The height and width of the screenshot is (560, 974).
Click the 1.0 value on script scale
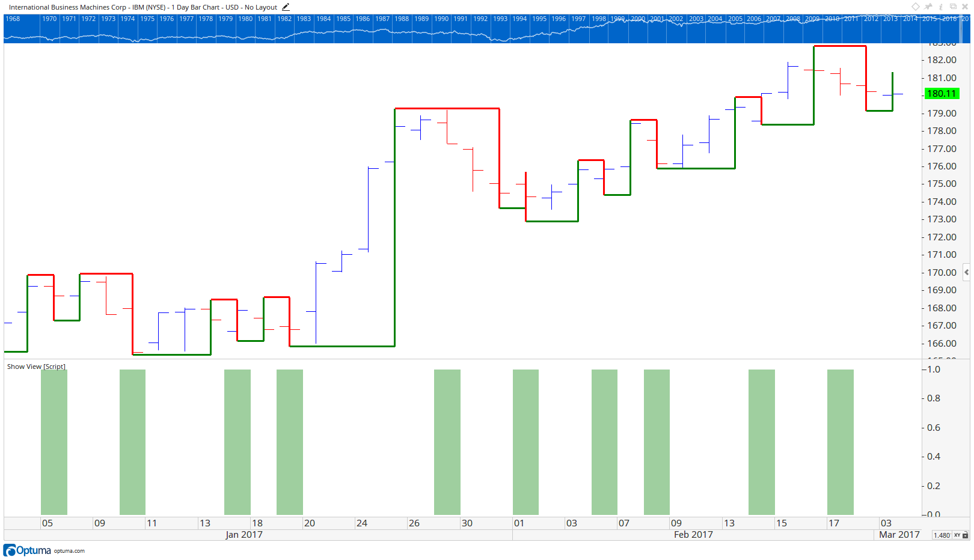[x=934, y=369]
